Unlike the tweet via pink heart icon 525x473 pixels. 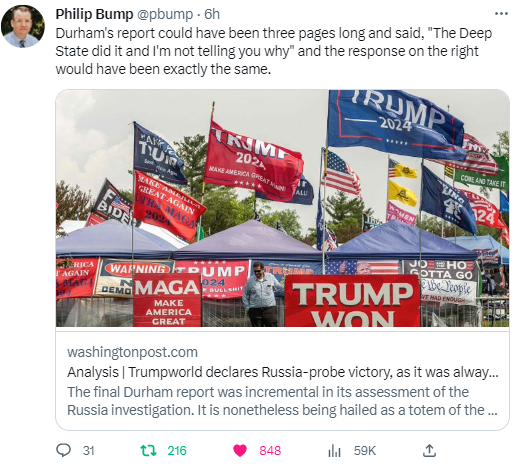[240, 451]
